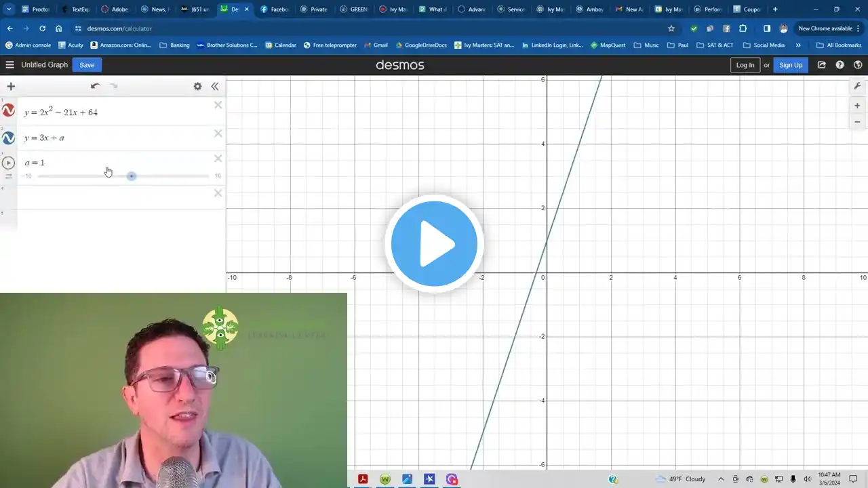
Task: Undo the last expression edit
Action: (95, 86)
